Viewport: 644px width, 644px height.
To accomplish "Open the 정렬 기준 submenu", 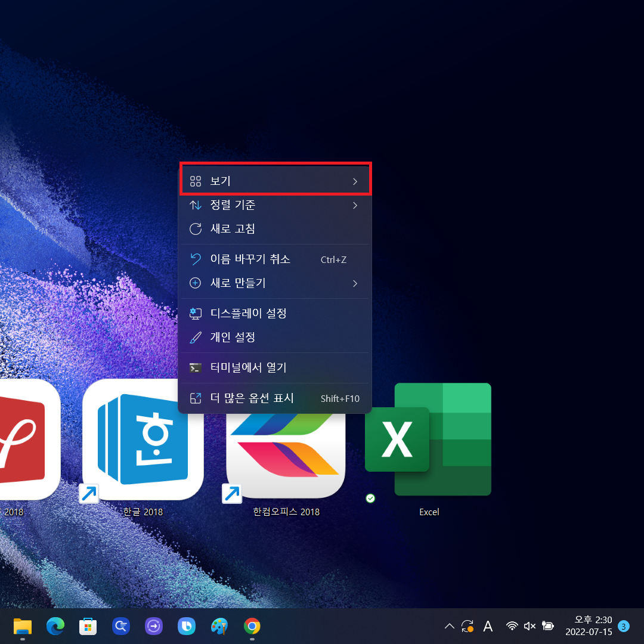I will tap(275, 205).
